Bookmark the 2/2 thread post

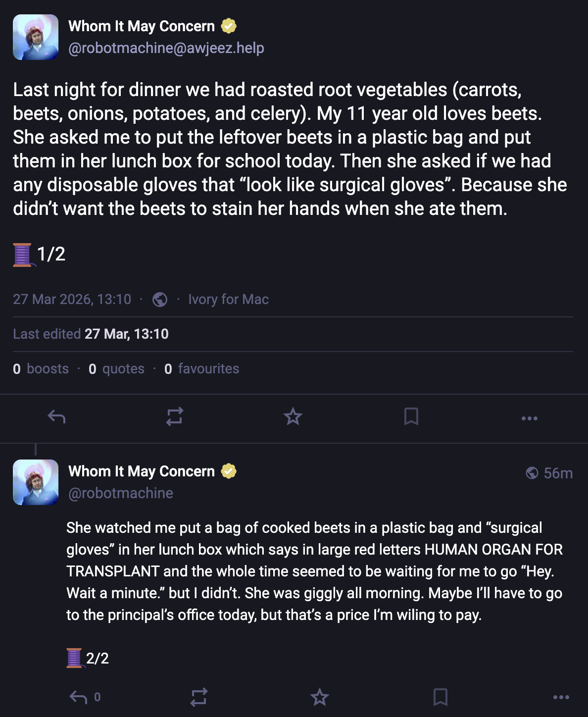point(440,697)
